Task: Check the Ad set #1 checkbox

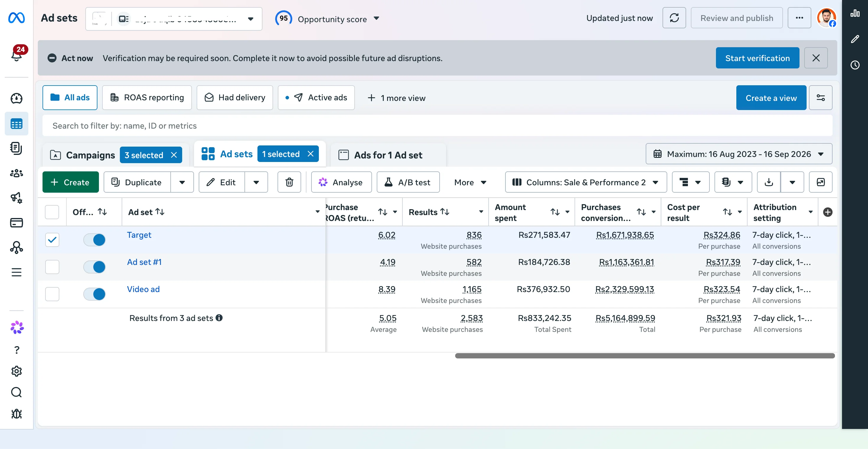Action: point(52,267)
